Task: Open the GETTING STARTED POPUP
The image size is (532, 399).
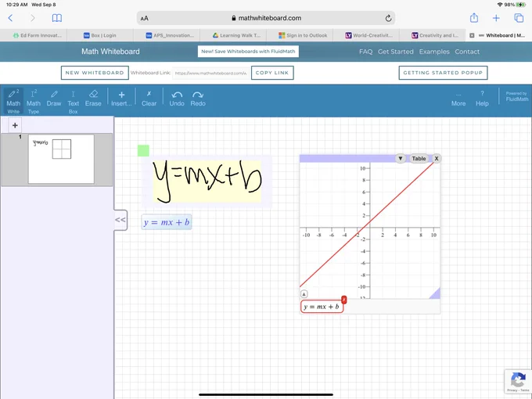Action: 443,73
